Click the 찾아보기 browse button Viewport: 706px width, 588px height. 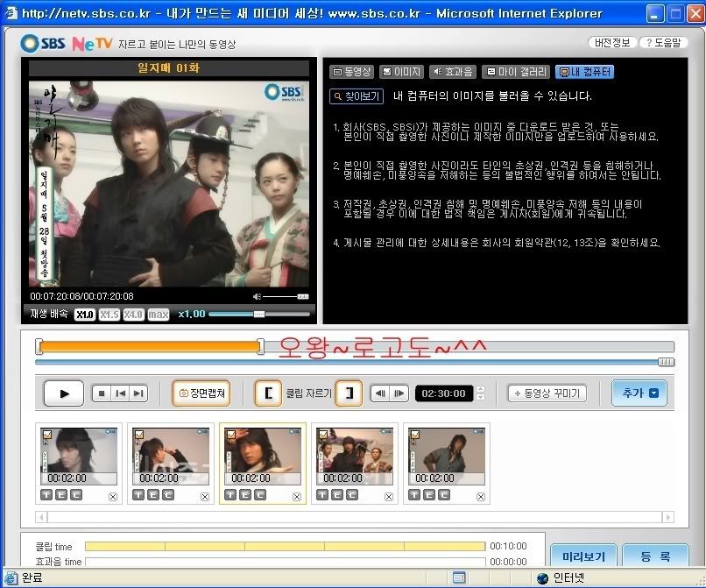(x=357, y=96)
